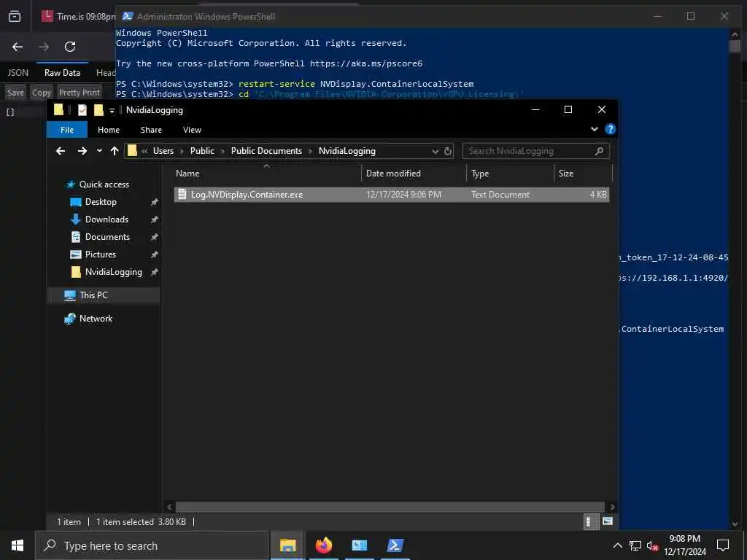Image resolution: width=747 pixels, height=560 pixels.
Task: Switch to Details view layout icon
Action: 589,521
